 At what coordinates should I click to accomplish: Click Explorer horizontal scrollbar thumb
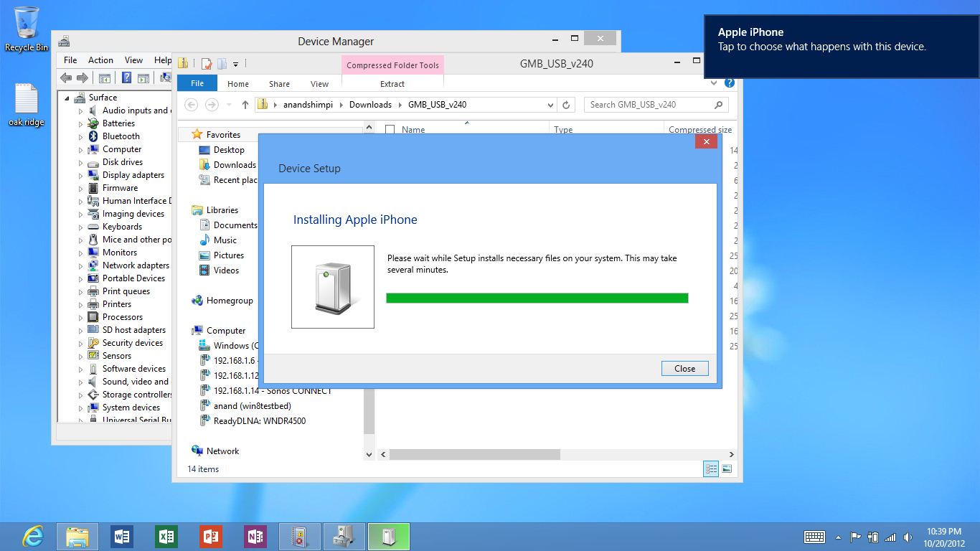pos(474,455)
